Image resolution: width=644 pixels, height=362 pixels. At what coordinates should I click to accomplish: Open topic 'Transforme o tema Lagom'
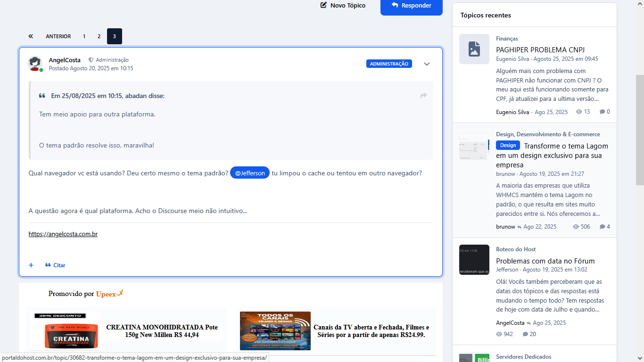click(x=552, y=156)
